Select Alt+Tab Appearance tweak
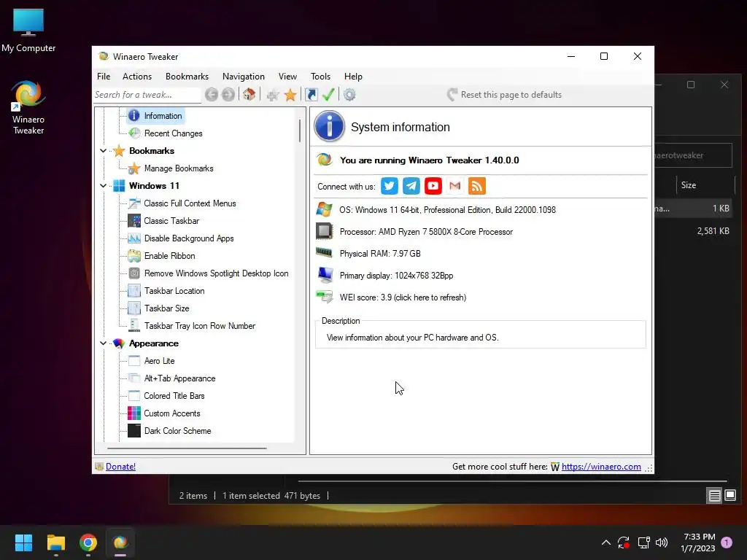The height and width of the screenshot is (560, 747). click(x=179, y=378)
